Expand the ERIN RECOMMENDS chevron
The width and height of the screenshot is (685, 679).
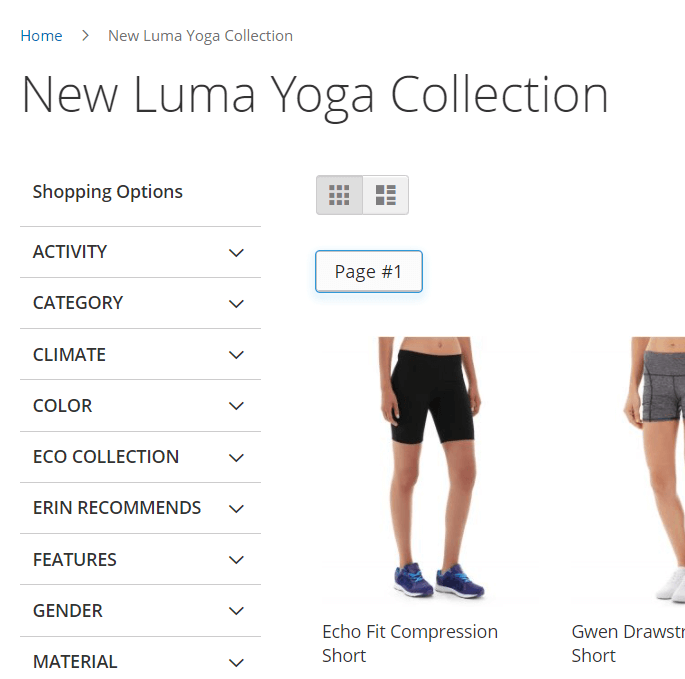click(236, 509)
